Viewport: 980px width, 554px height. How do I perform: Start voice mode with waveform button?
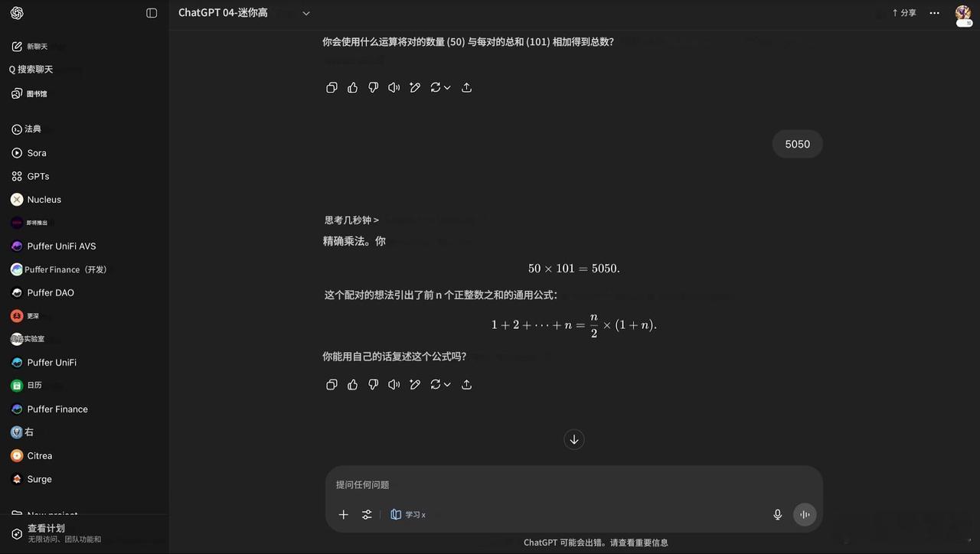(x=805, y=515)
